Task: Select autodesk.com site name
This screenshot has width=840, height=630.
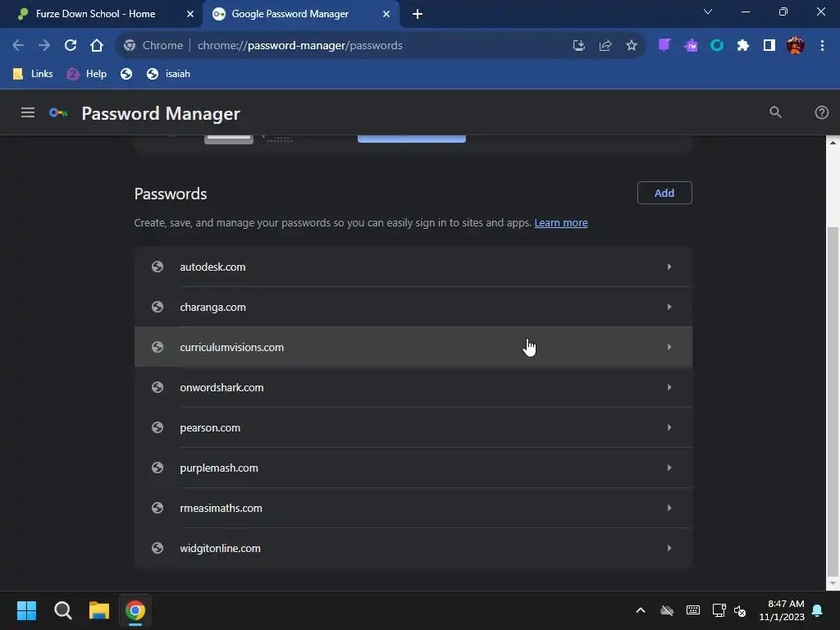Action: (212, 267)
